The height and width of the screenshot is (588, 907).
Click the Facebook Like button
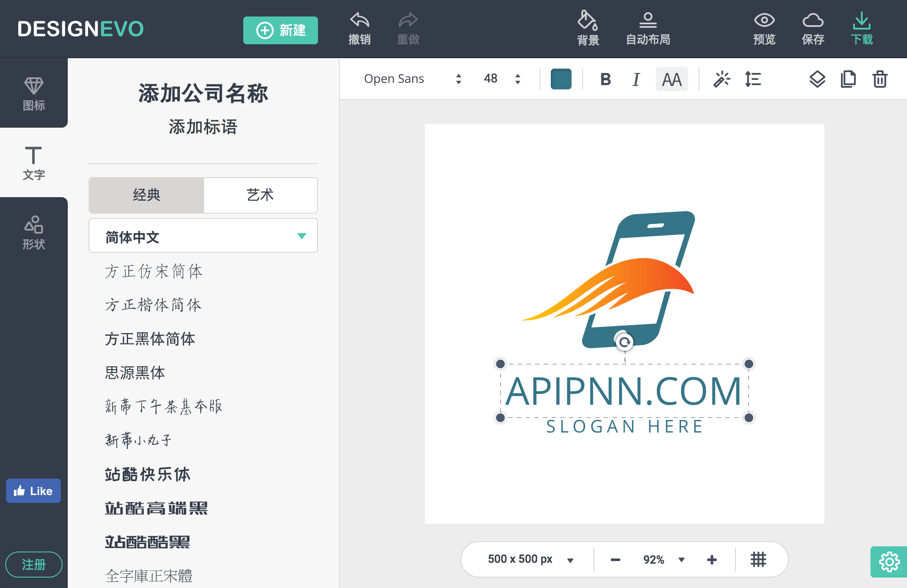click(x=33, y=491)
